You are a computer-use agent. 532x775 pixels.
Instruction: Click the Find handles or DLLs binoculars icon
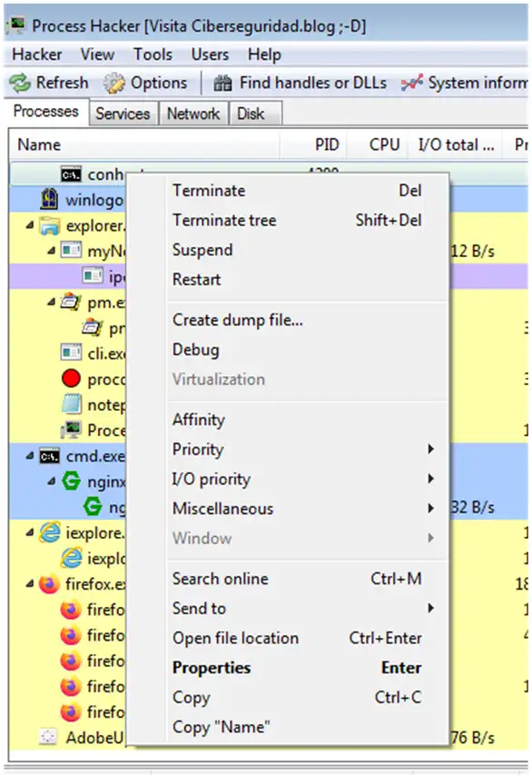[x=222, y=83]
